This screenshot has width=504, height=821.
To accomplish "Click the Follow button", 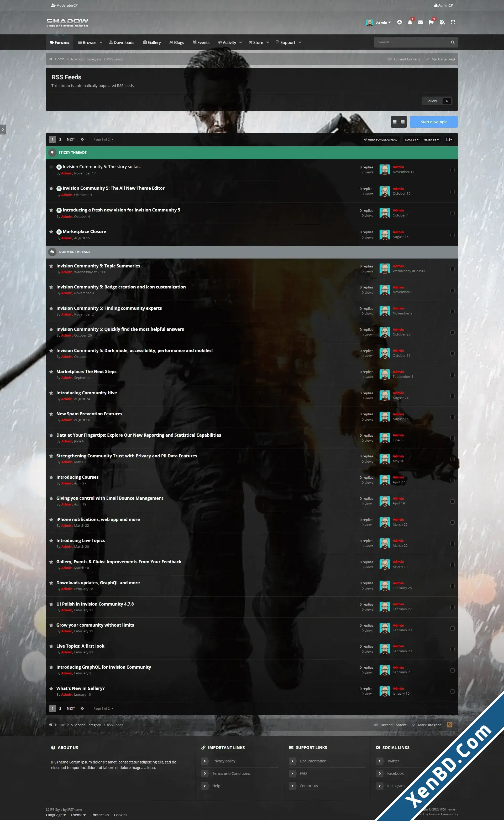I will click(x=437, y=101).
